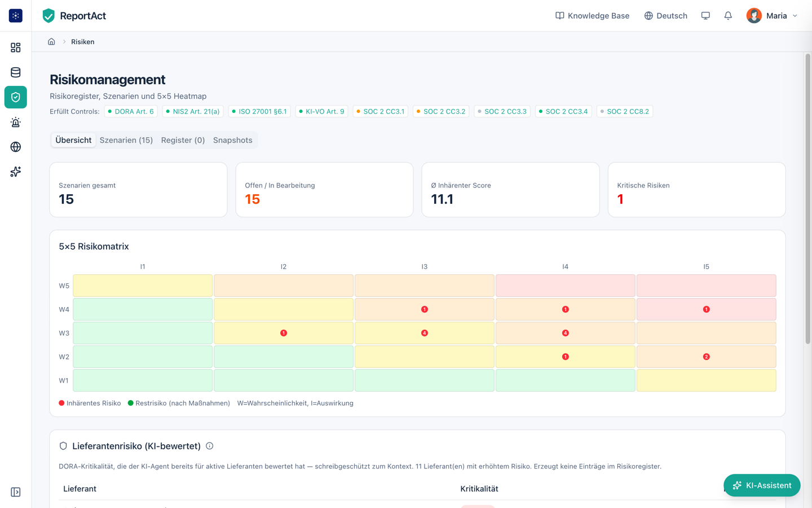Select the Übersicht tab

tap(73, 140)
